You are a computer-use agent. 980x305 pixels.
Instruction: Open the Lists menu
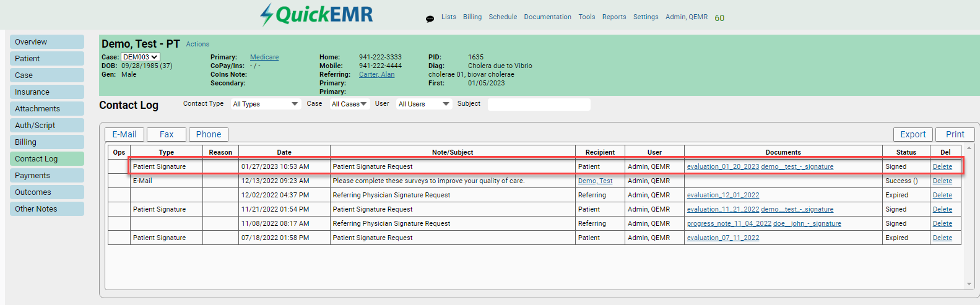coord(449,17)
